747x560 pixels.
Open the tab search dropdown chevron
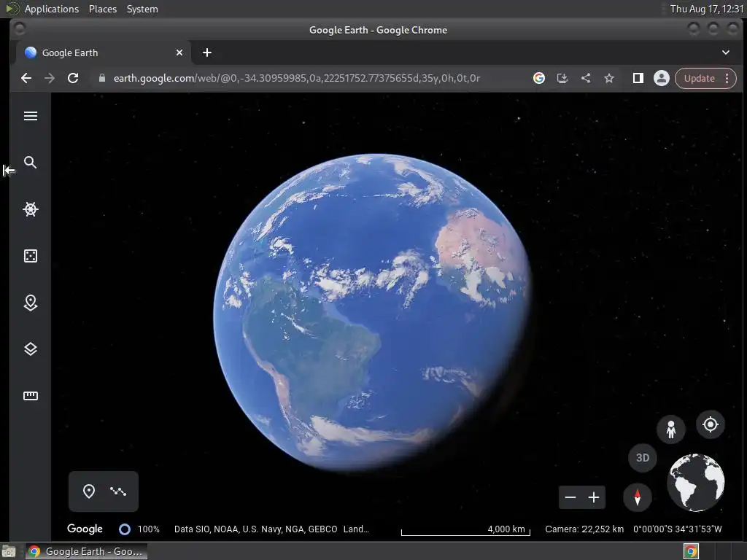726,52
